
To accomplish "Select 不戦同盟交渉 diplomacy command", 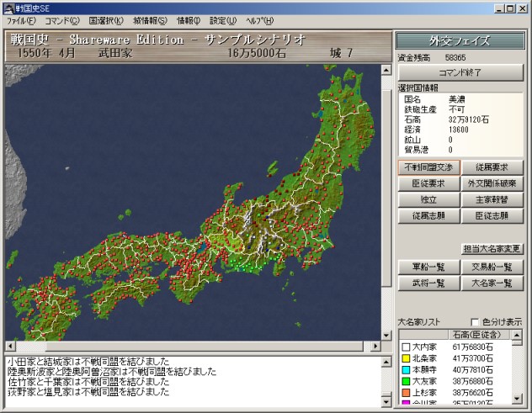I will pos(428,167).
